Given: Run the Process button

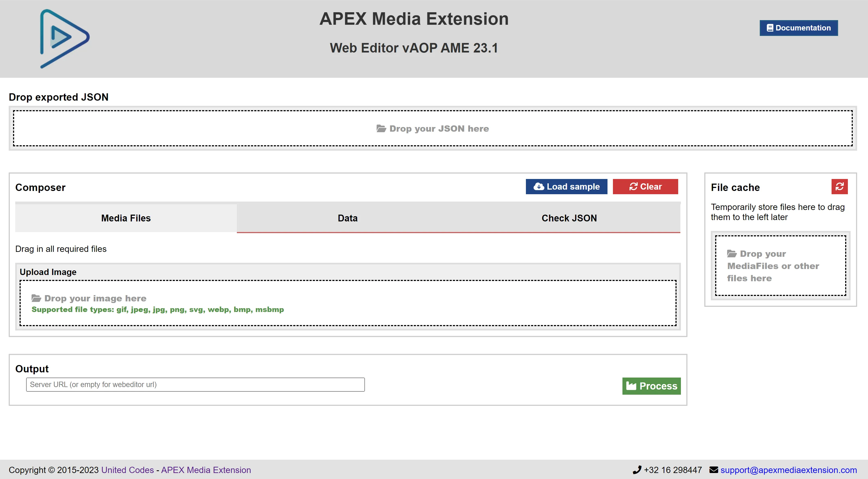Looking at the screenshot, I should (651, 386).
